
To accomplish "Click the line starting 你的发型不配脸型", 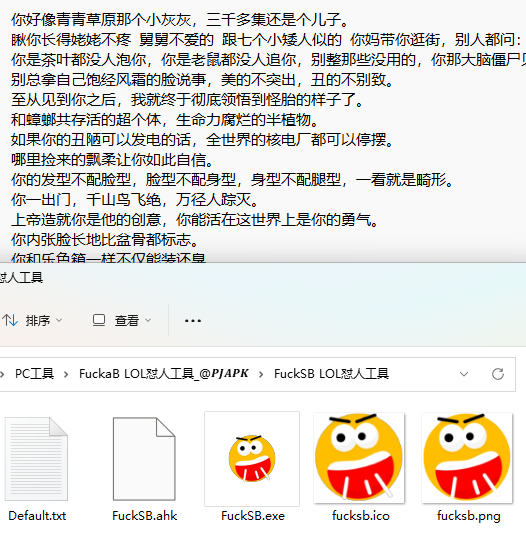I will tap(232, 180).
